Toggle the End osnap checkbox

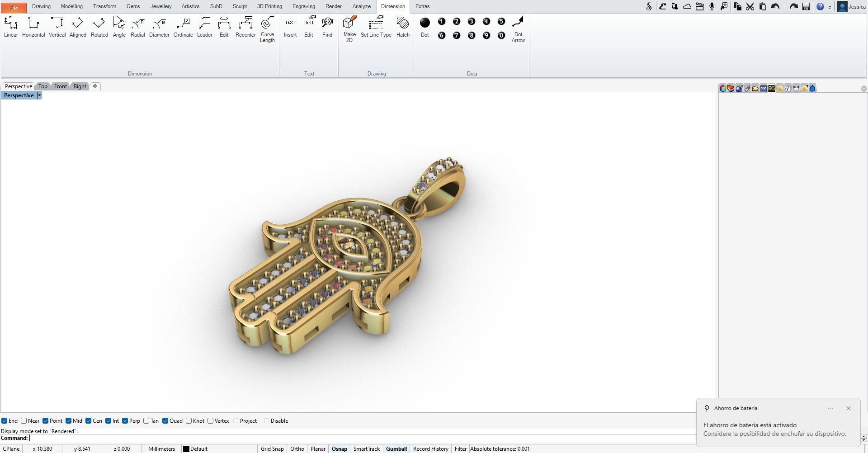tap(5, 421)
